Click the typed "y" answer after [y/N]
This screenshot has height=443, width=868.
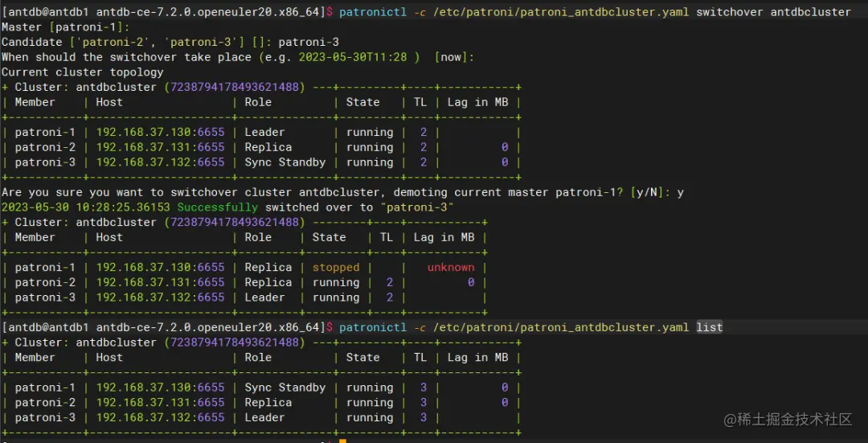(681, 193)
